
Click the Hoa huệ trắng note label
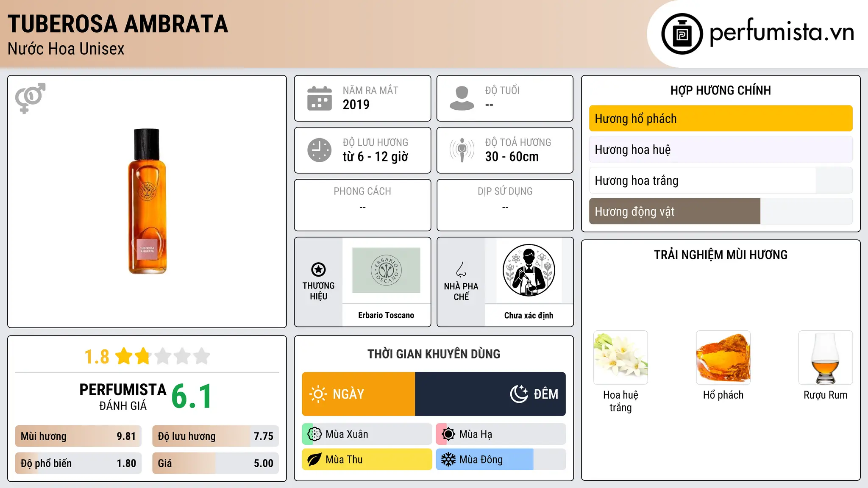[620, 401]
